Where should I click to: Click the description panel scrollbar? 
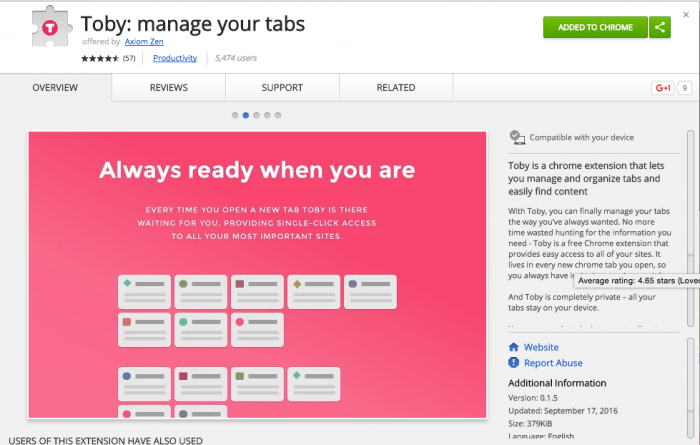(691, 229)
